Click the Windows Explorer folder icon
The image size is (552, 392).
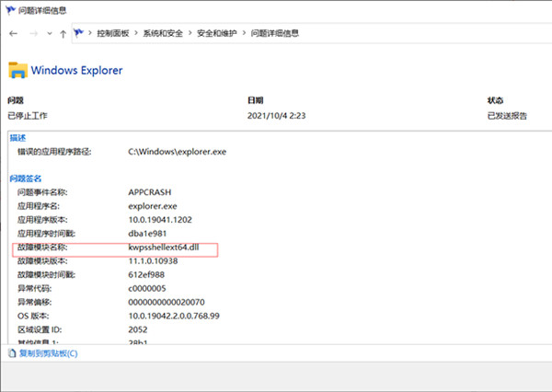pos(17,70)
